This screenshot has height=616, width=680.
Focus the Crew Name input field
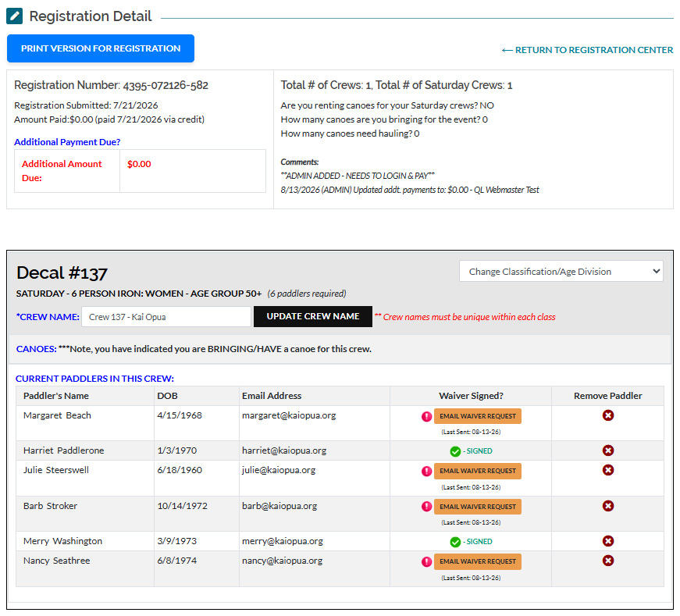[x=166, y=317]
